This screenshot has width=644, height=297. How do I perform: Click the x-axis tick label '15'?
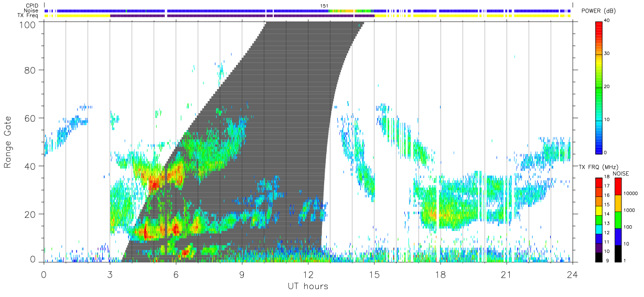tap(374, 274)
